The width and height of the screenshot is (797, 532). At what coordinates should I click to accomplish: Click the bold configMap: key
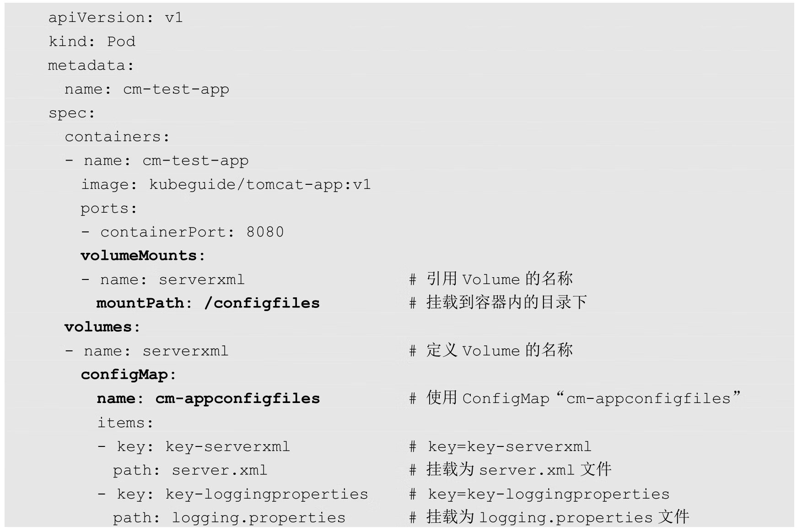(128, 375)
